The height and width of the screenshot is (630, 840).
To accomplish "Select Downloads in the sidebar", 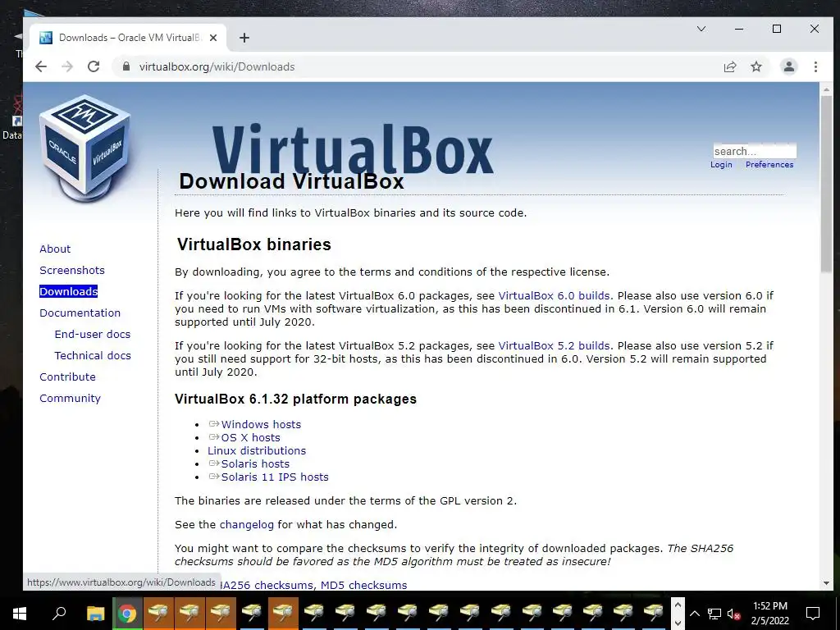I will pyautogui.click(x=69, y=291).
